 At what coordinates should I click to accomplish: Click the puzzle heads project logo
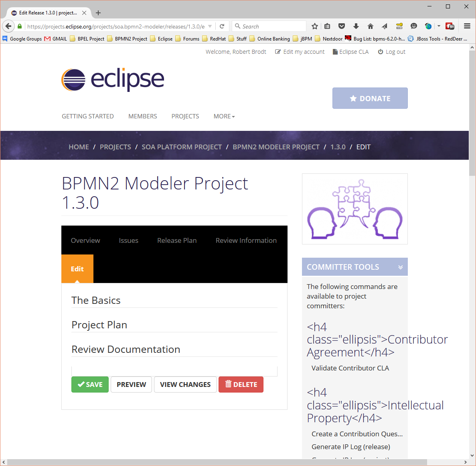[x=354, y=209]
